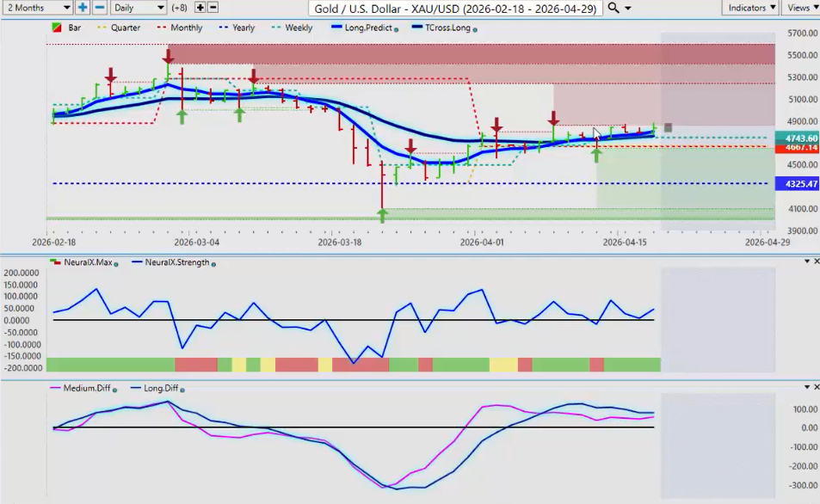Click the blue minus zoom-out button
Image resolution: width=820 pixels, height=504 pixels.
pos(100,8)
